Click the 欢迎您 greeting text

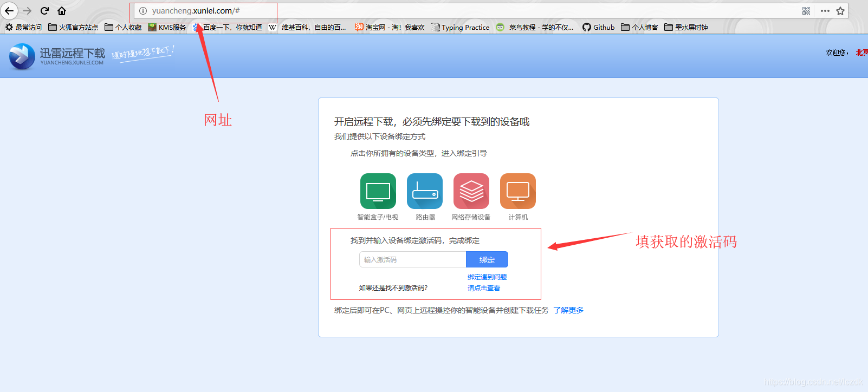[x=837, y=53]
